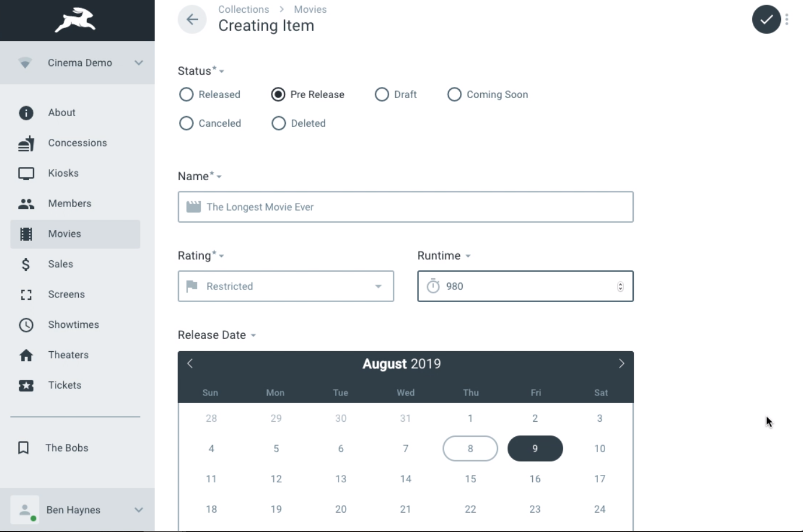This screenshot has height=532, width=803.
Task: Click the Collections breadcrumb link
Action: [243, 9]
